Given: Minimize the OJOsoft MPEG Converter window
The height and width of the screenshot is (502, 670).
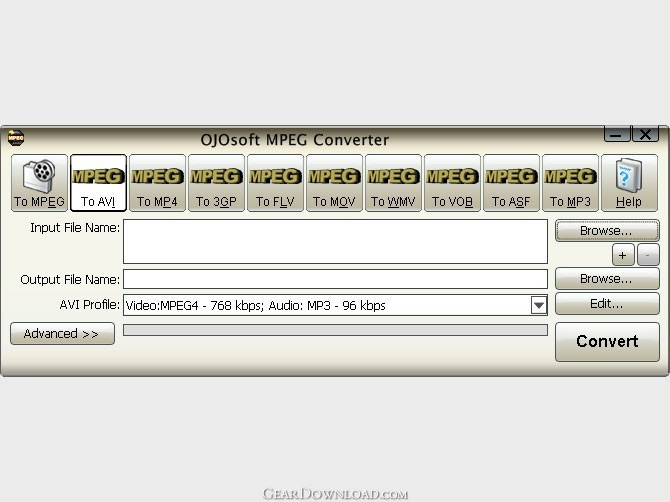Looking at the screenshot, I should [617, 134].
